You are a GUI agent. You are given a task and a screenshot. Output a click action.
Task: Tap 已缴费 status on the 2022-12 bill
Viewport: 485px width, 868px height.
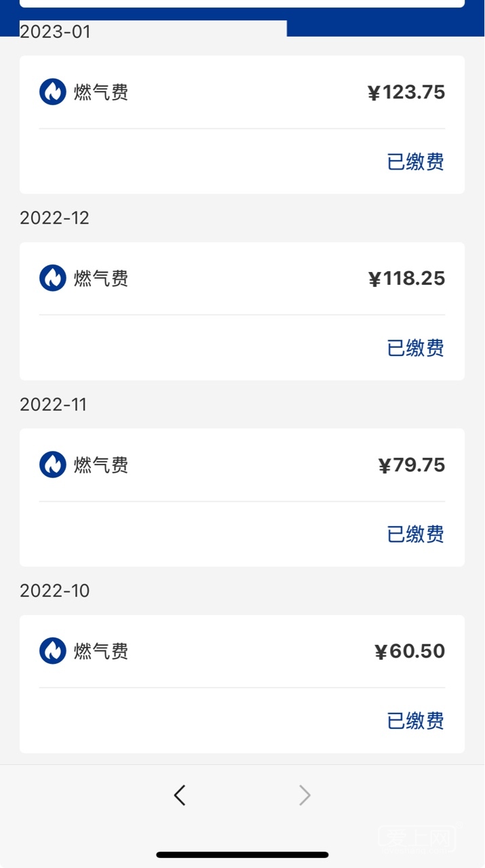(415, 348)
